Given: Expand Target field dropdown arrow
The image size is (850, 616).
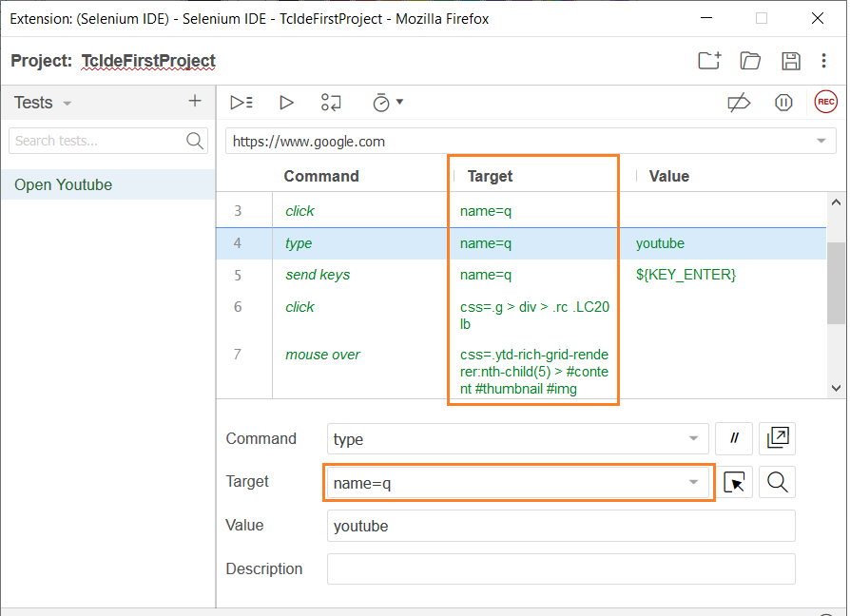Looking at the screenshot, I should 693,482.
